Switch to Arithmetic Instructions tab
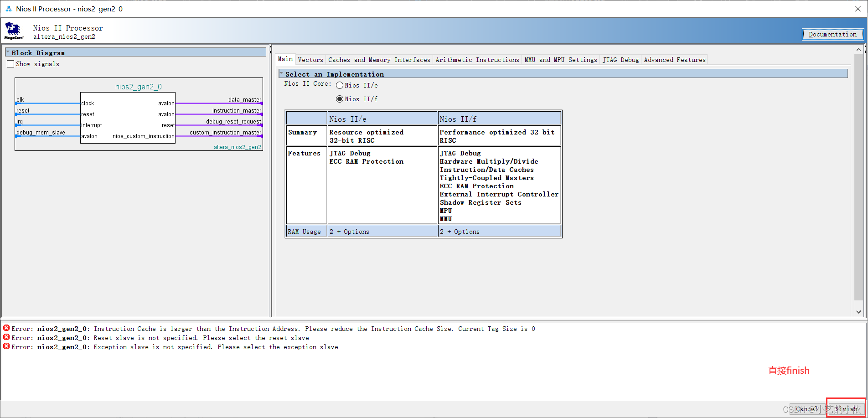The width and height of the screenshot is (868, 418). pyautogui.click(x=477, y=60)
